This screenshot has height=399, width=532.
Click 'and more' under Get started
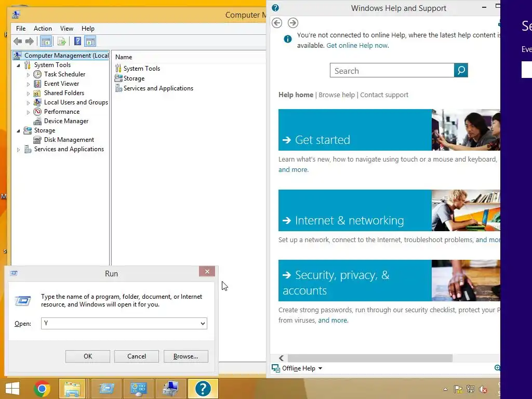pos(293,170)
